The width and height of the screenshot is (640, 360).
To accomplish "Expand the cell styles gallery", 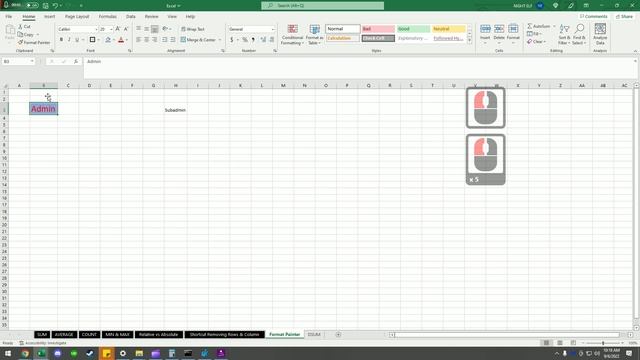I will coord(469,41).
